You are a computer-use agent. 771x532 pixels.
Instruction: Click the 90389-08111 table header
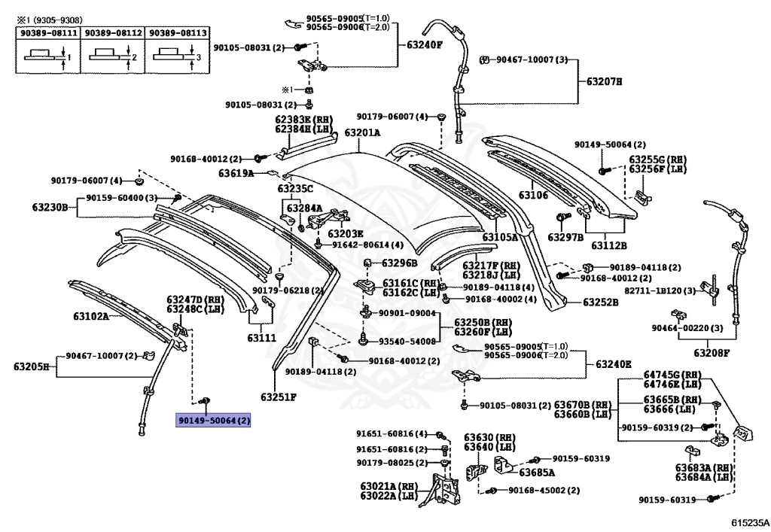(49, 33)
